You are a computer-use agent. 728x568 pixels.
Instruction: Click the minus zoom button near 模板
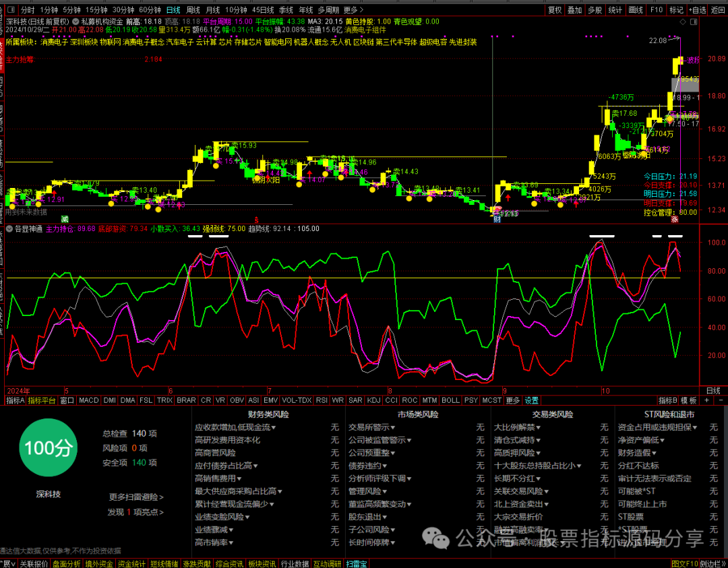pos(721,400)
